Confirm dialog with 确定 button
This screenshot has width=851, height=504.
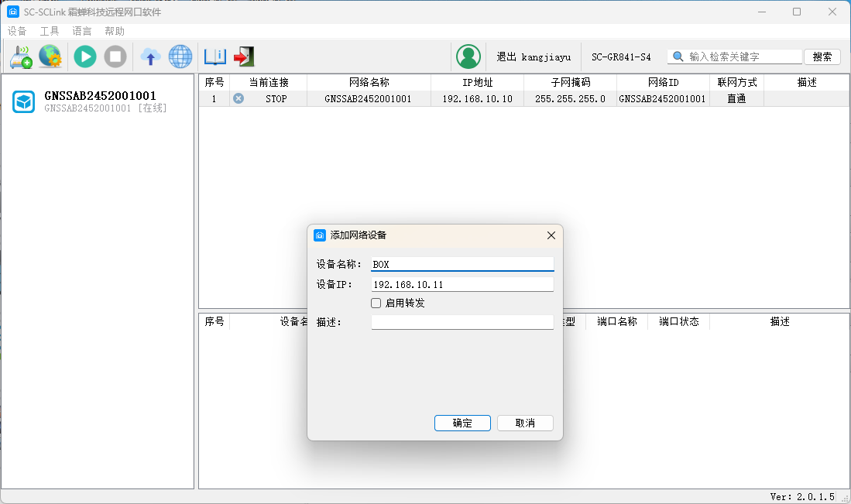(462, 423)
